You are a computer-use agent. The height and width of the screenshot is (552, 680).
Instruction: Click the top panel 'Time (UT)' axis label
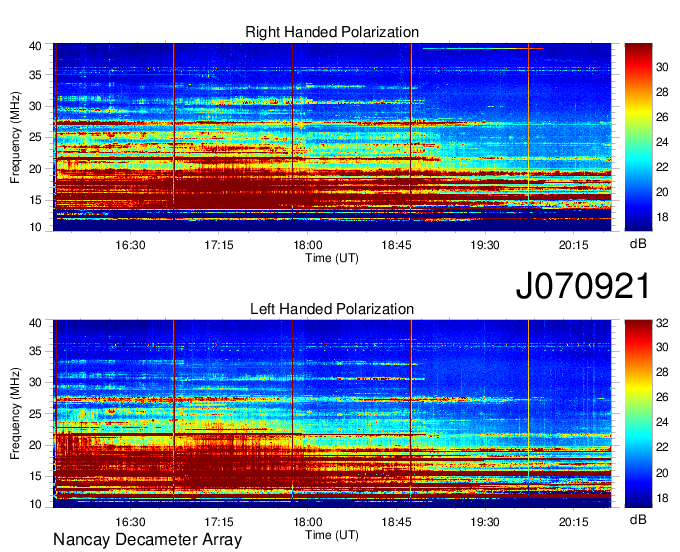(332, 258)
